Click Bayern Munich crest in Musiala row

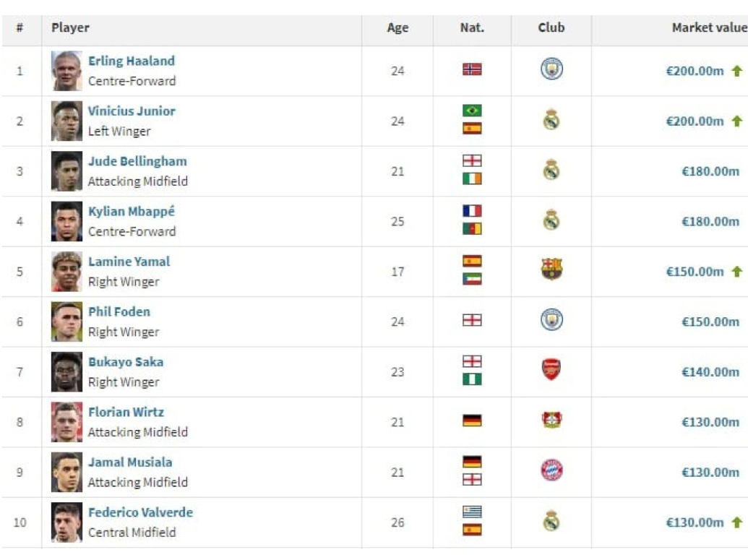point(551,470)
